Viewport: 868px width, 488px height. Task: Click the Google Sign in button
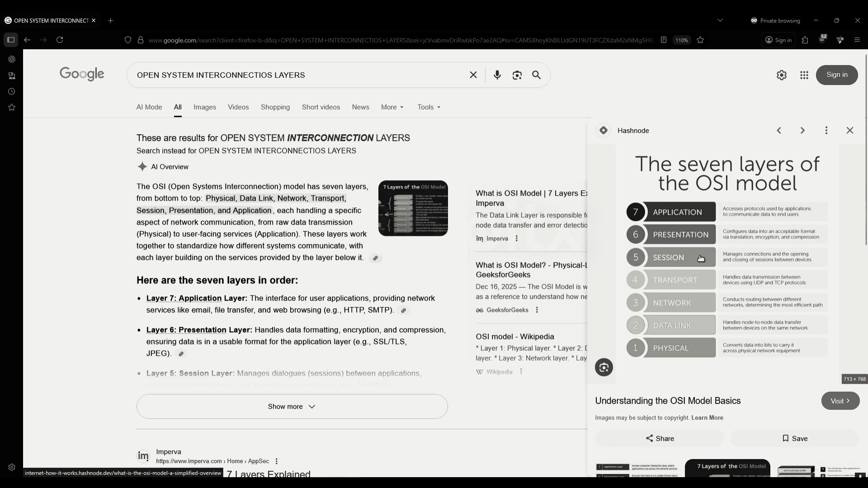click(837, 75)
